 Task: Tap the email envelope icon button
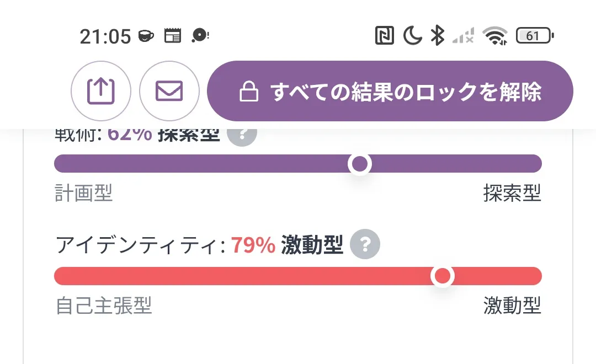click(x=169, y=91)
